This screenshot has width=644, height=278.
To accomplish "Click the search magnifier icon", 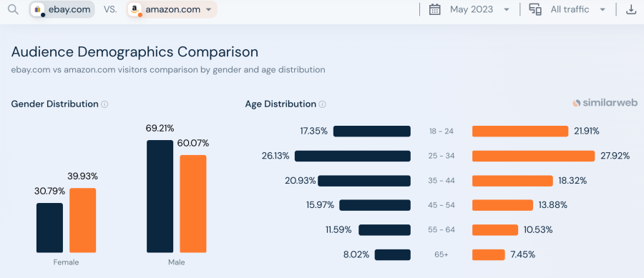I will (x=13, y=9).
